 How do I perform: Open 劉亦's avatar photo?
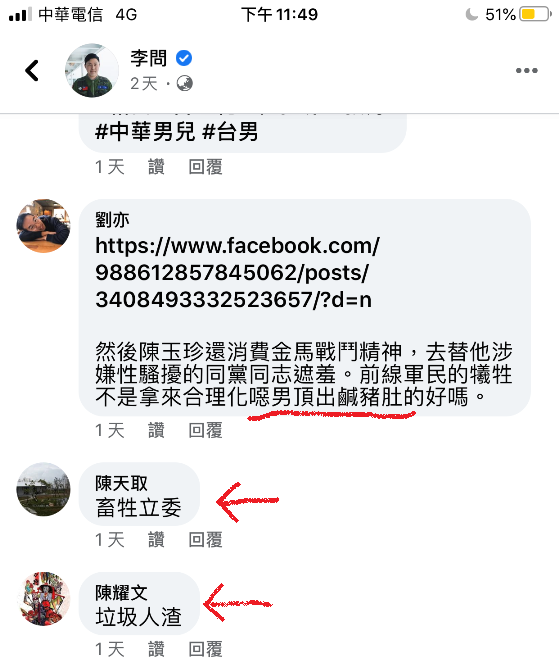[43, 226]
